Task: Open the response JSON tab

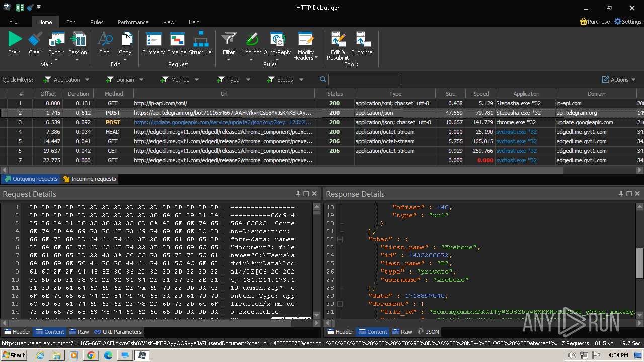Action: pos(428,332)
